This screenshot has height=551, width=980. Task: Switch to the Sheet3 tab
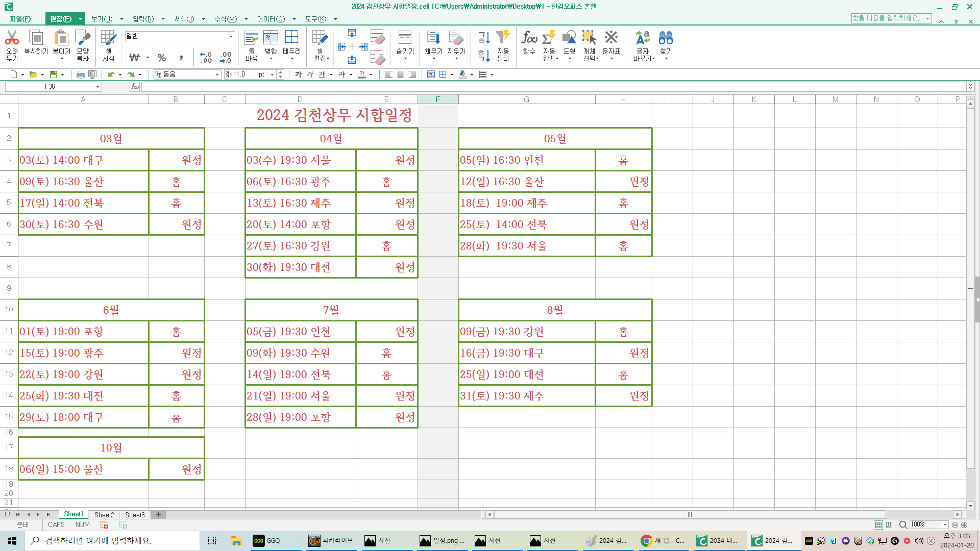tap(135, 515)
